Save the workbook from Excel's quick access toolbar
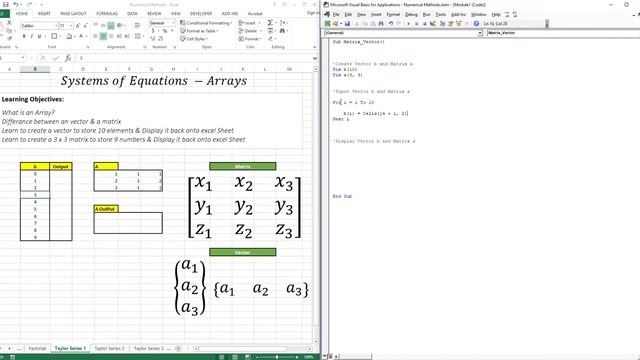Screen dimensions: 640x360 click(x=5, y=4)
